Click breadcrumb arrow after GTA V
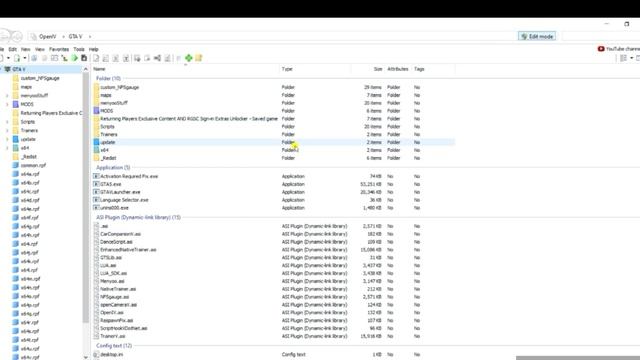Image resolution: width=640 pixels, height=360 pixels. pos(90,37)
